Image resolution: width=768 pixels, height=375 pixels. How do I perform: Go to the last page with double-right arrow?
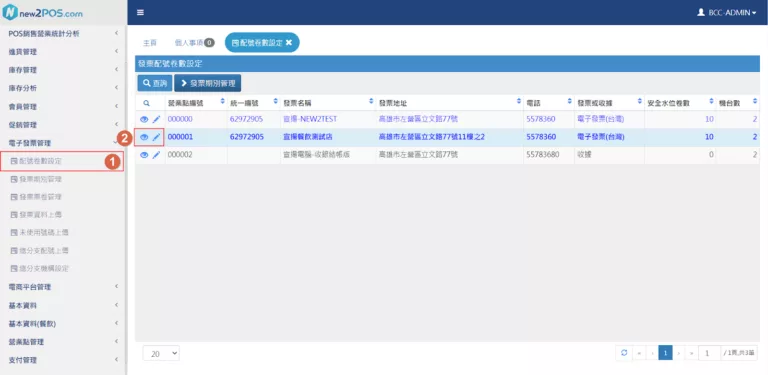[692, 352]
